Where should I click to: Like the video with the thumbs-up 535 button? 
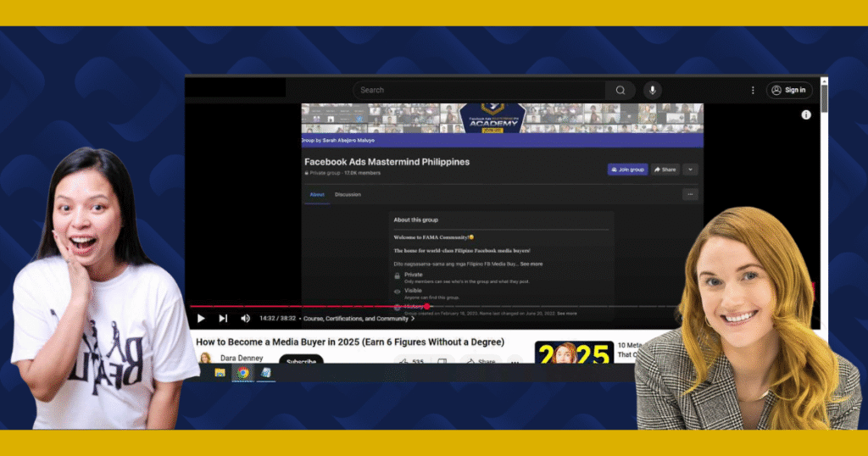pos(411,361)
